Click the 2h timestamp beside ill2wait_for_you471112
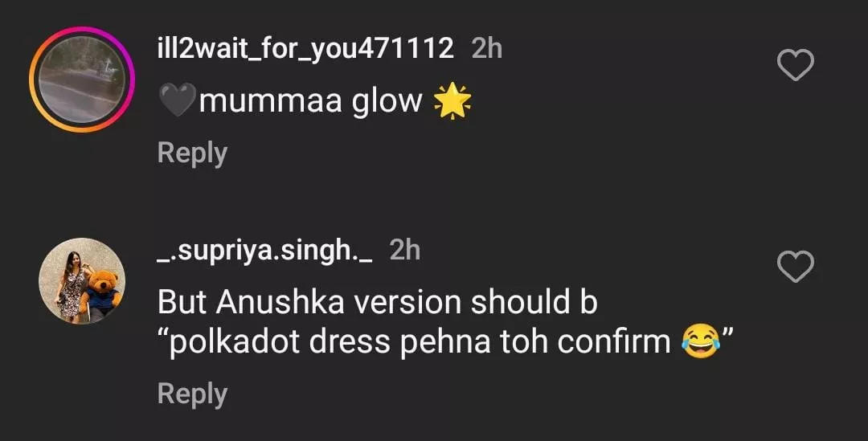 486,49
